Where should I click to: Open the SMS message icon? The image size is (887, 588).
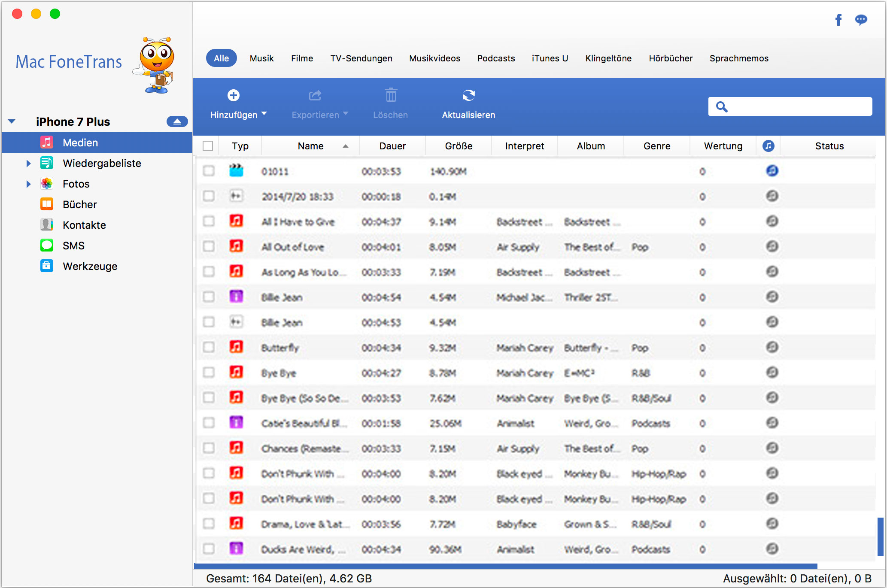47,246
